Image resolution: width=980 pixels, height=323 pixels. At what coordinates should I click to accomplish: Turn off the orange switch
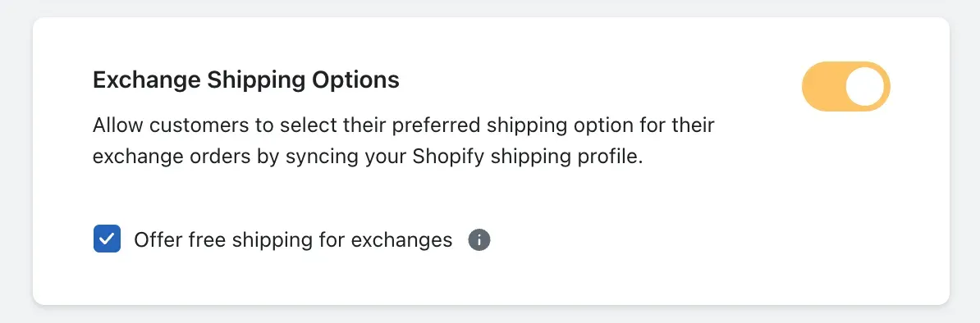pyautogui.click(x=845, y=86)
